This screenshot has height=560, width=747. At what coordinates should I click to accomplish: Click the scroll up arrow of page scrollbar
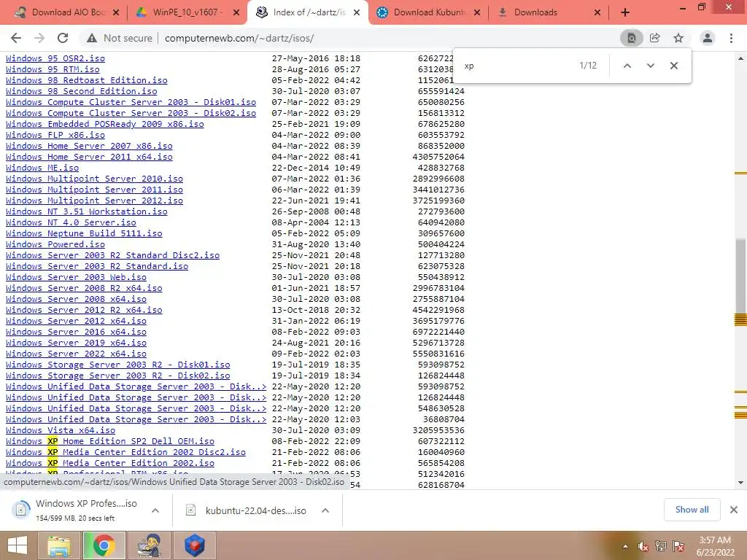coord(740,58)
